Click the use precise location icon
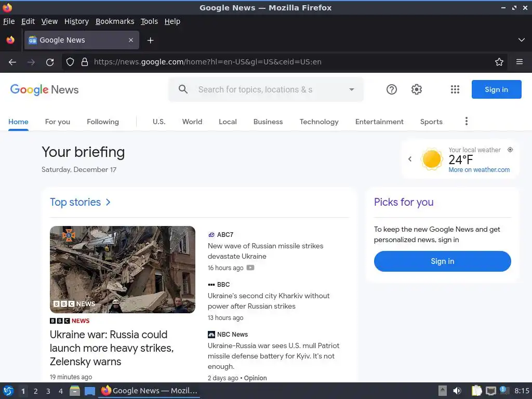The image size is (532, 399). pyautogui.click(x=510, y=150)
